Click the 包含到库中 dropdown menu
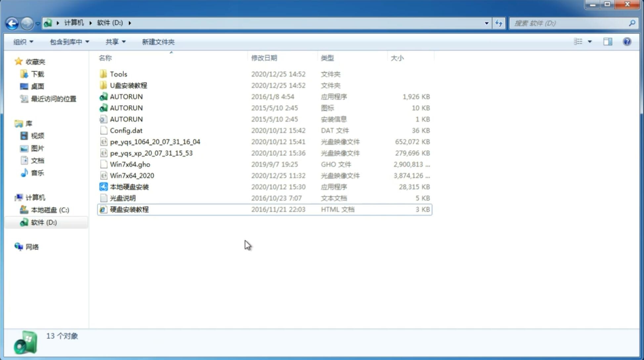The height and width of the screenshot is (360, 644). (68, 42)
